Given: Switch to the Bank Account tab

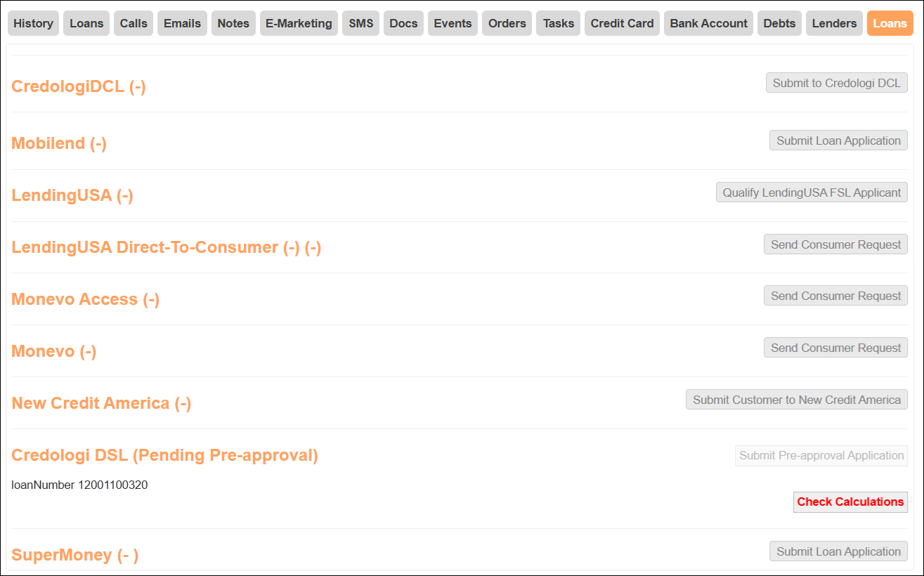Looking at the screenshot, I should coord(708,23).
